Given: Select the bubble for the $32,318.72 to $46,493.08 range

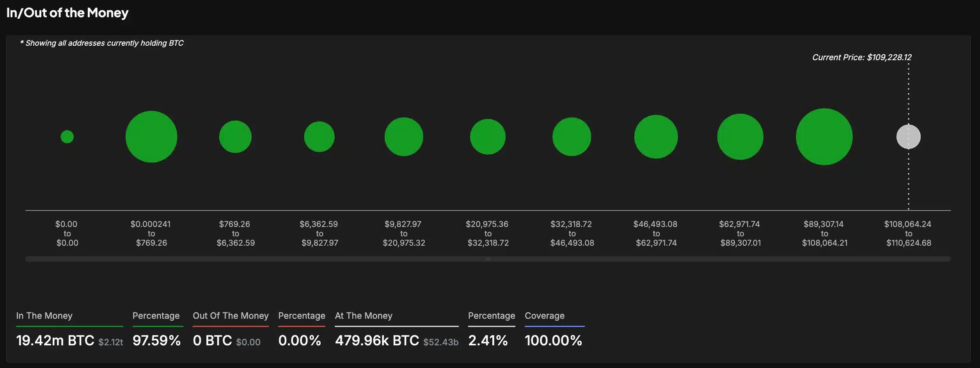Looking at the screenshot, I should click(x=572, y=136).
